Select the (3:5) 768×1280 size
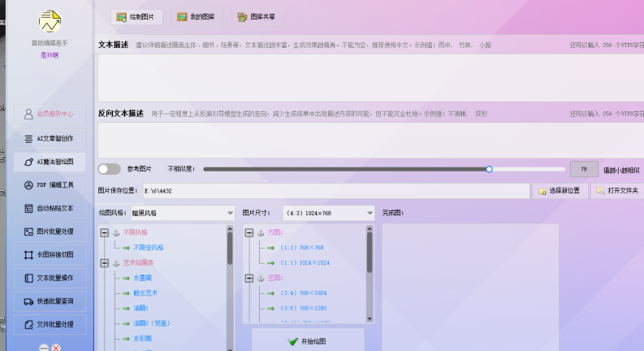The image size is (644, 351). click(x=303, y=308)
